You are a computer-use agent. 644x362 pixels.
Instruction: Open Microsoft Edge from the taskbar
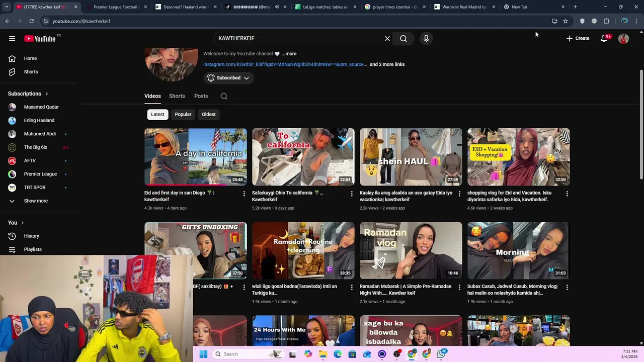click(338, 354)
